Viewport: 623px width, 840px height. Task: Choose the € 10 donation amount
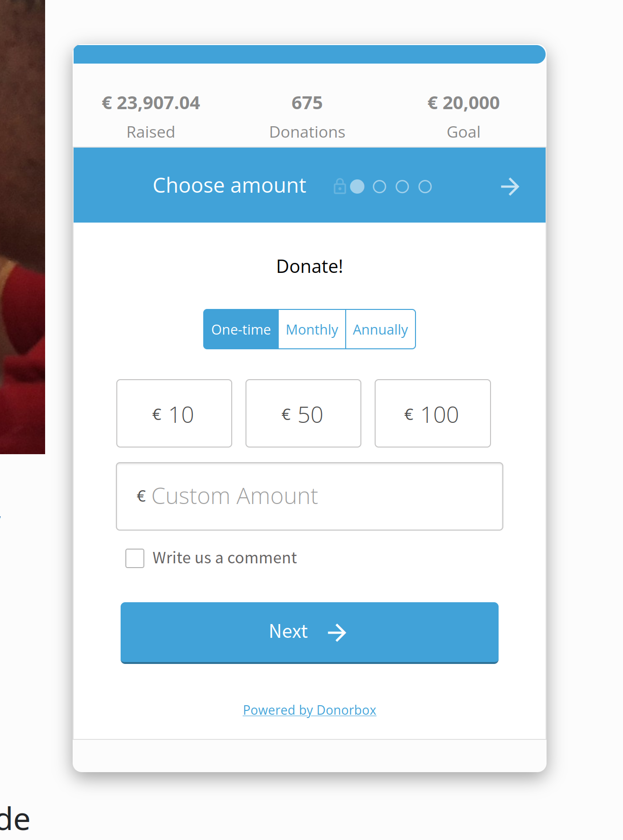click(x=174, y=413)
